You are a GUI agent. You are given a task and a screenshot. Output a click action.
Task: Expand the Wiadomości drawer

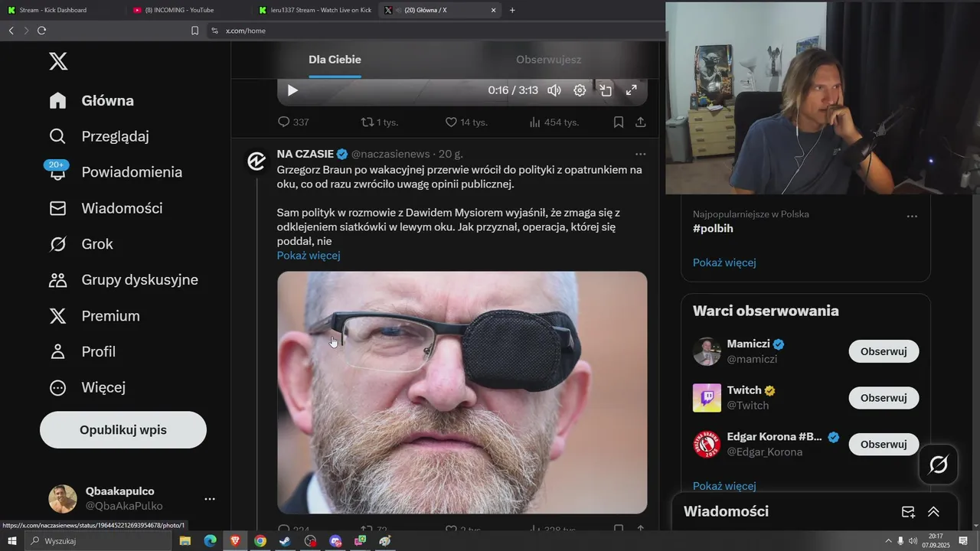pos(933,512)
